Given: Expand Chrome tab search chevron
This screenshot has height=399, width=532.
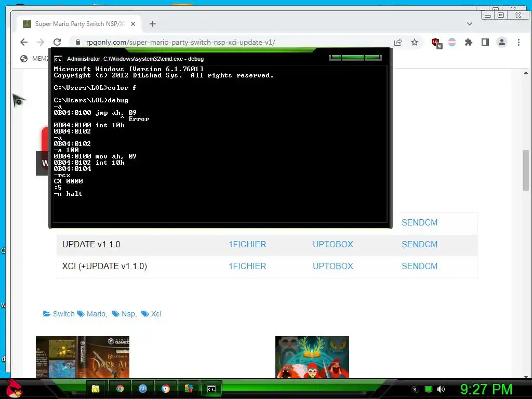Looking at the screenshot, I should 470,24.
